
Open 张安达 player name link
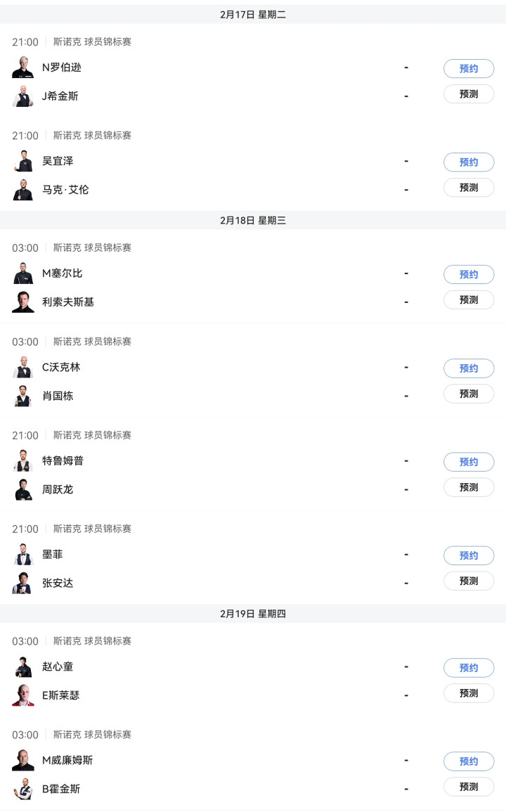point(58,583)
